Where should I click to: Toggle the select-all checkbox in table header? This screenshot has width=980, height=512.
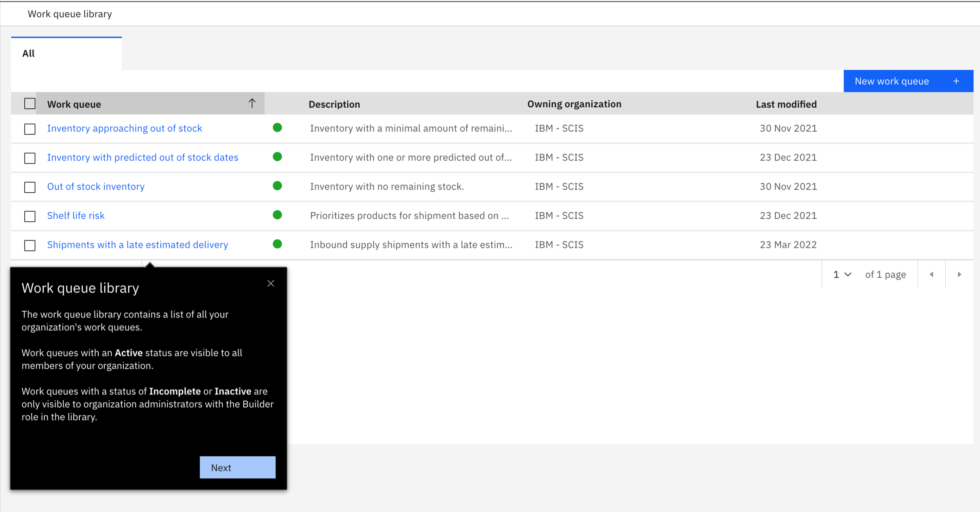[30, 103]
